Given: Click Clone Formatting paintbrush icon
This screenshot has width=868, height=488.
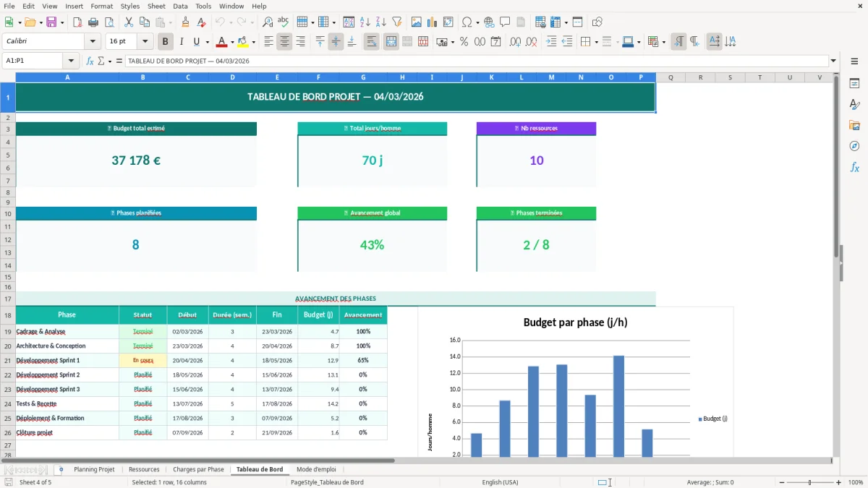Looking at the screenshot, I should coord(185,22).
